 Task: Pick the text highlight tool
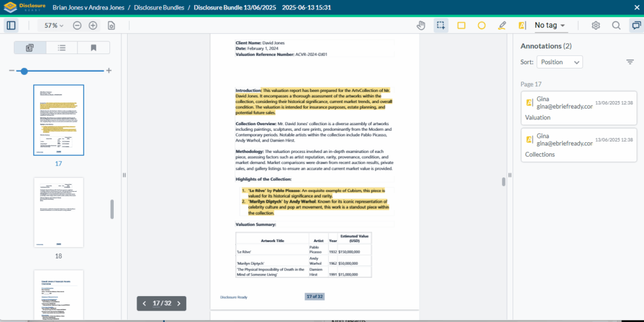(x=521, y=26)
